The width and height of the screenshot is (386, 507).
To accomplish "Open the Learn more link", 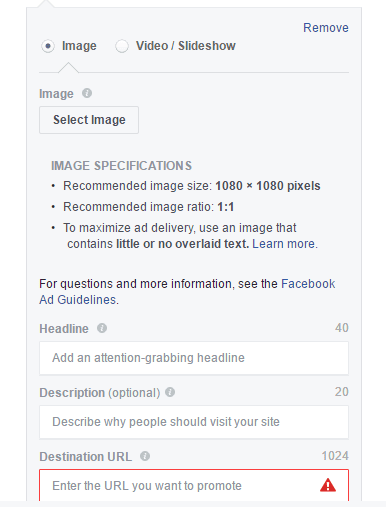I will coord(284,244).
